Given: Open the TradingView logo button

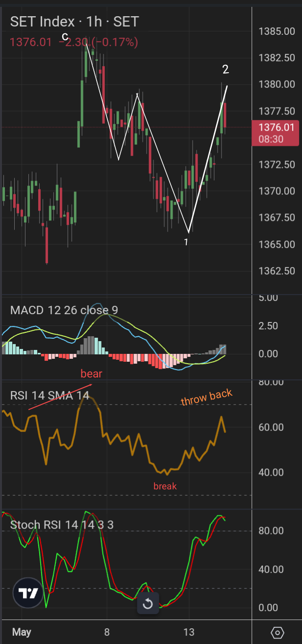Looking at the screenshot, I should [x=27, y=593].
